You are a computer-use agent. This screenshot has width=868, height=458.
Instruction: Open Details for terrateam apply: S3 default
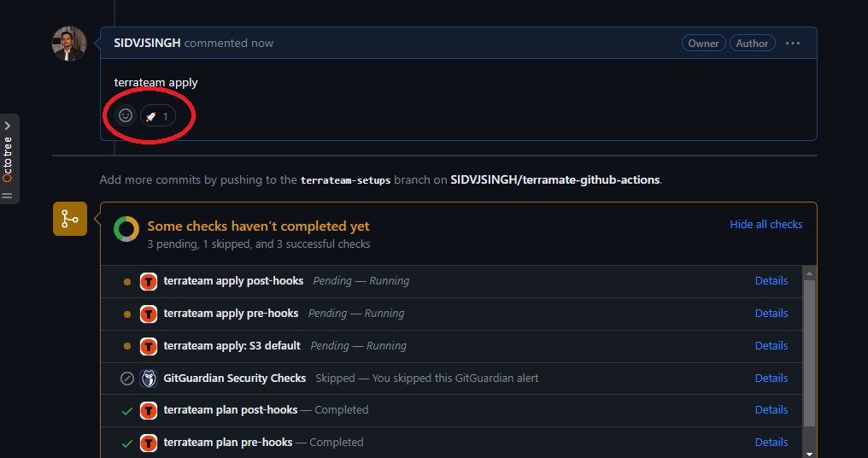pos(771,345)
